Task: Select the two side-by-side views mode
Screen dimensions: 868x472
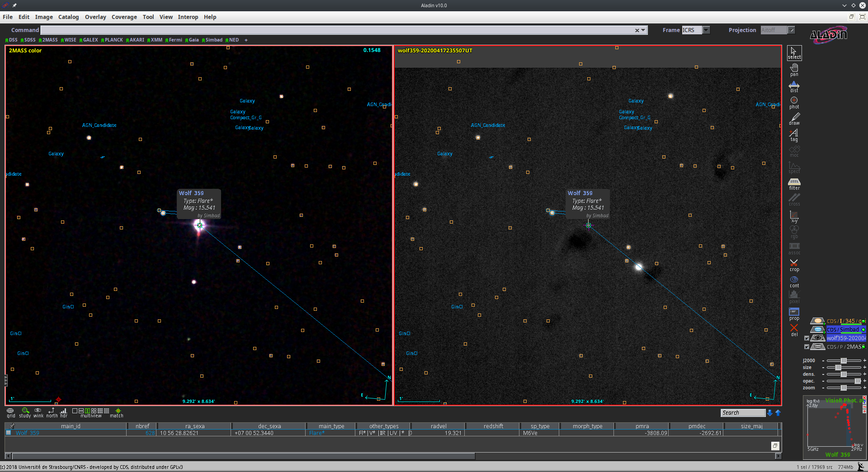Action: click(87, 411)
